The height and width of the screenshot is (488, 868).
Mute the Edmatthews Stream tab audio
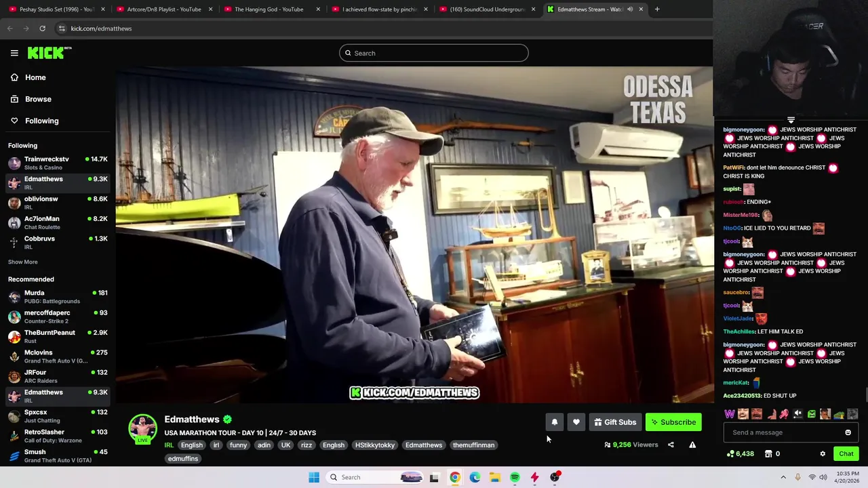pyautogui.click(x=630, y=9)
